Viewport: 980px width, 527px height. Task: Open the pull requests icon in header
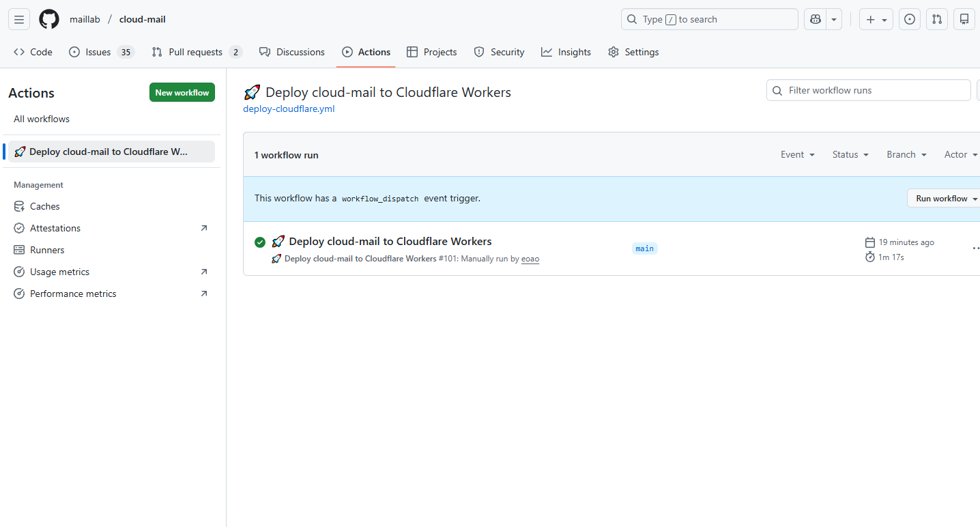937,20
